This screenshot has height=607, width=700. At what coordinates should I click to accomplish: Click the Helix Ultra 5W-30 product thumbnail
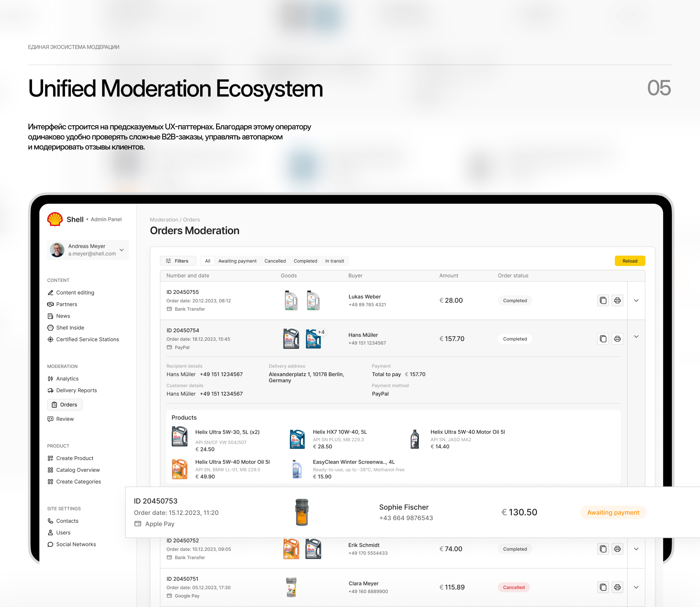(180, 437)
